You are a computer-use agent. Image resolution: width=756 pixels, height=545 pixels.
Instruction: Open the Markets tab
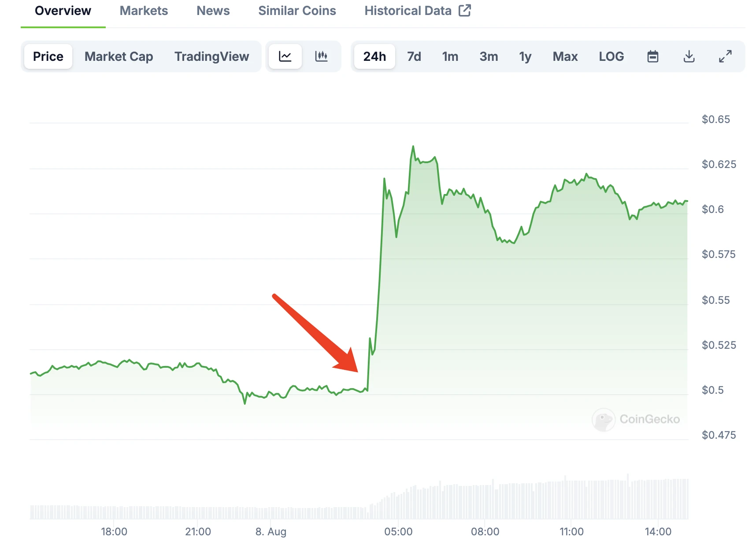coord(144,11)
